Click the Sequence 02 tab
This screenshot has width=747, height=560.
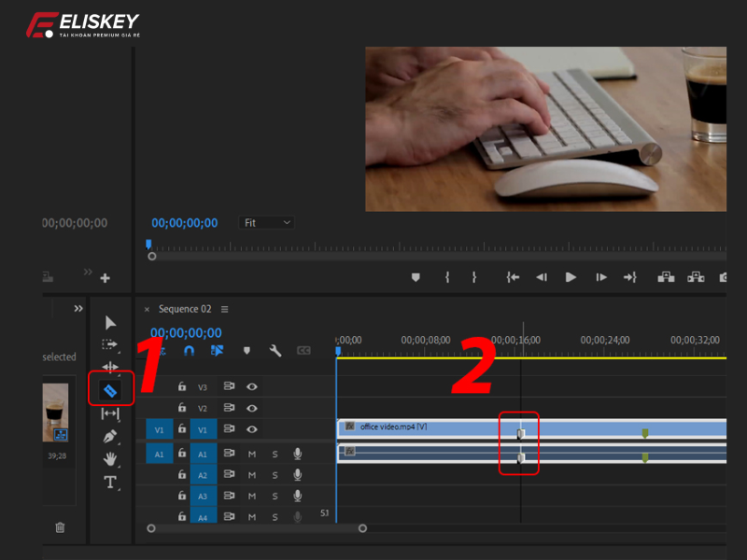(x=184, y=309)
